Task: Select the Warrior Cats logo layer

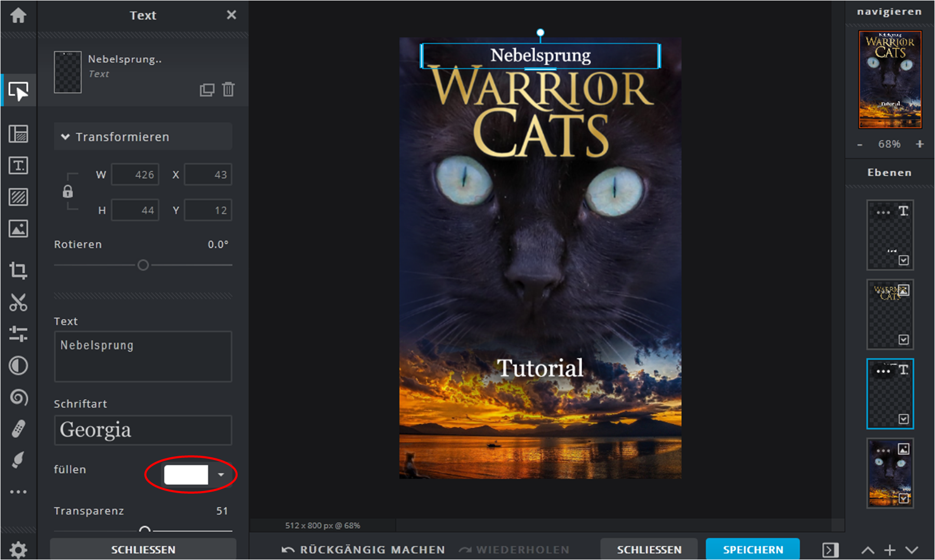Action: tap(890, 314)
